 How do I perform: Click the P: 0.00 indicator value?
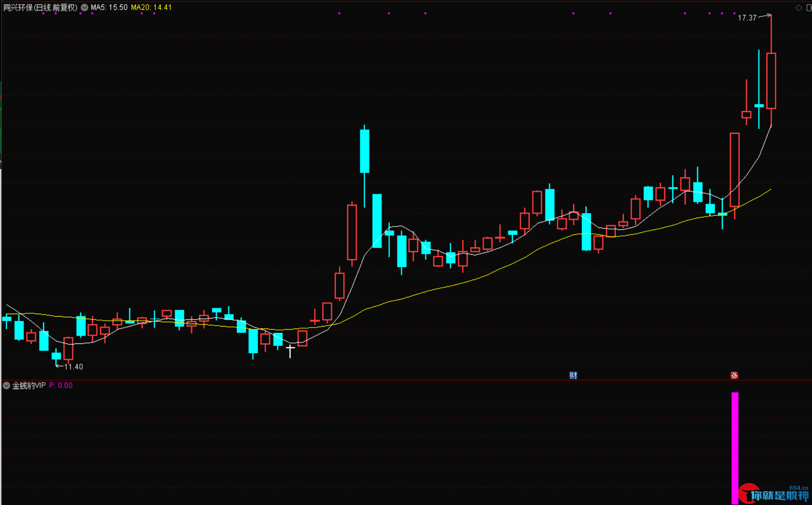[x=61, y=386]
